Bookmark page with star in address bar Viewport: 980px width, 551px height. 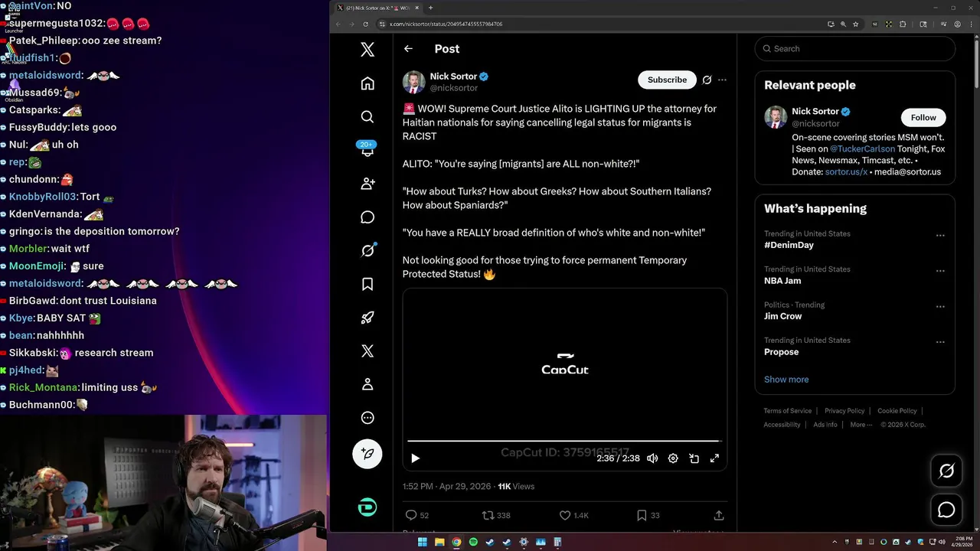coord(856,24)
